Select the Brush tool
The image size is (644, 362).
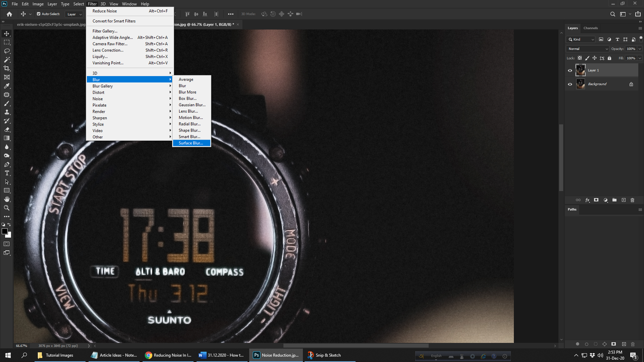click(7, 103)
